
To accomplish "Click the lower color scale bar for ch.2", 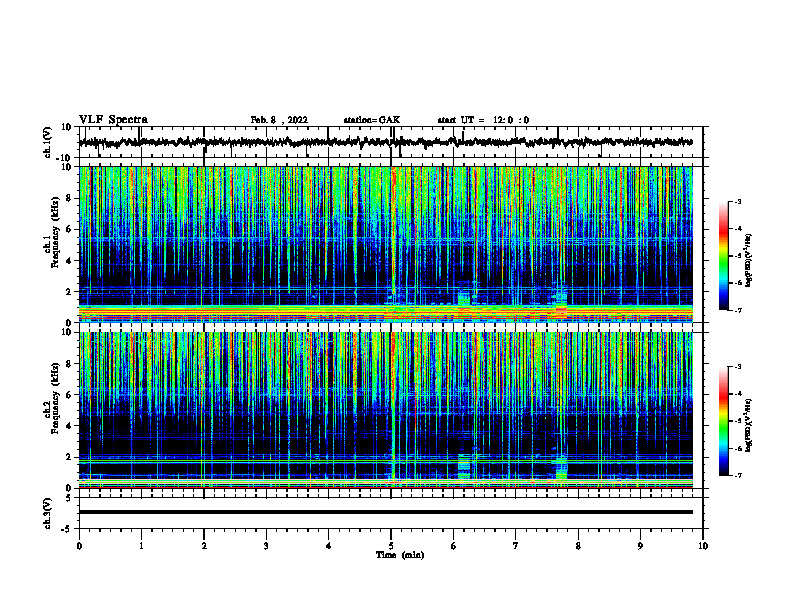I will click(x=724, y=421).
